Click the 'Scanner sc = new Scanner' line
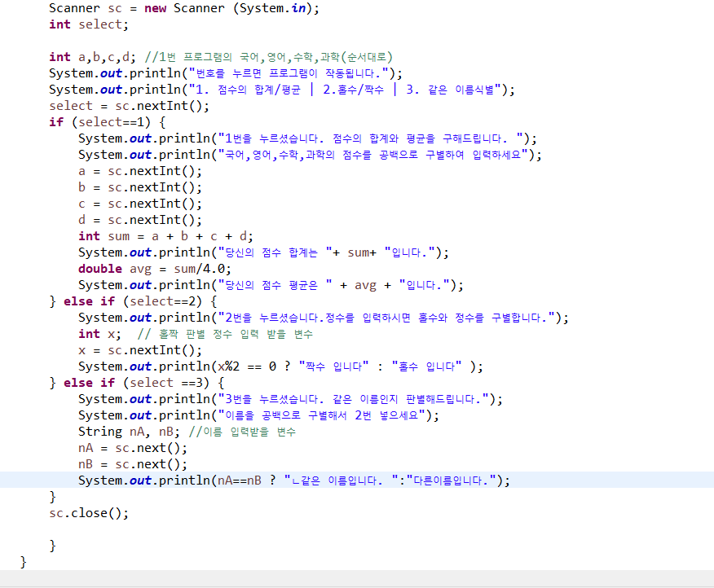 184,8
